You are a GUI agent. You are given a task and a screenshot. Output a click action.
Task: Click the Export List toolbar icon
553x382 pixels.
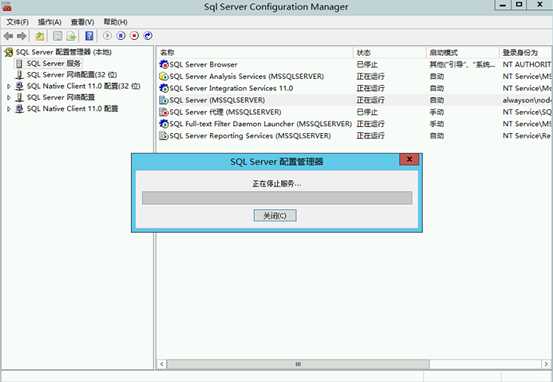71,36
